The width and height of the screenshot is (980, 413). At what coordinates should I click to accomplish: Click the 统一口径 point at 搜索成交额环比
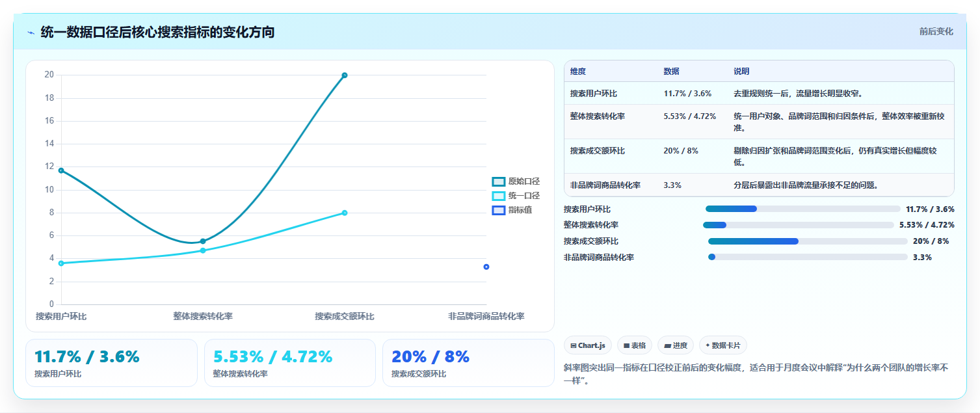point(345,213)
